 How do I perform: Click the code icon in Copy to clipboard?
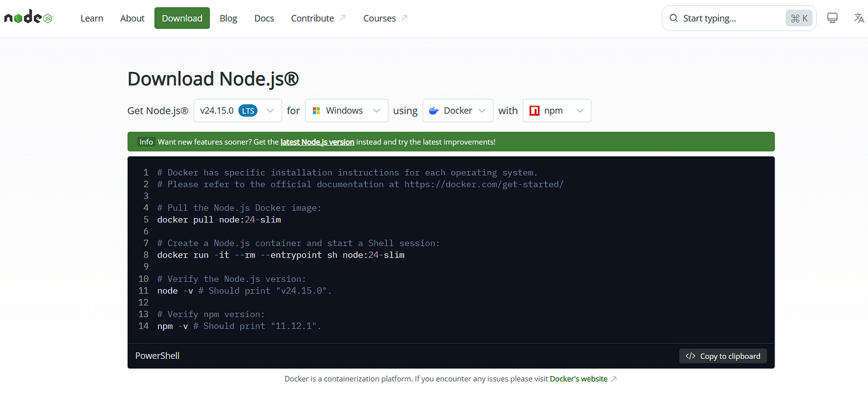690,356
